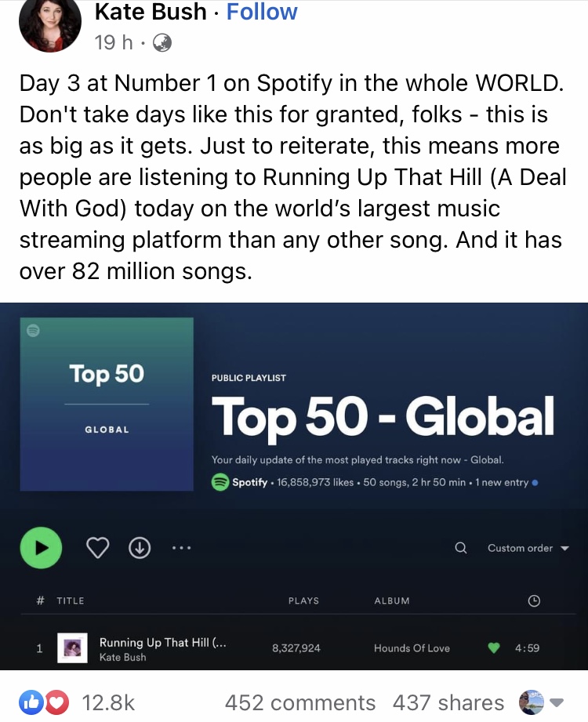The image size is (588, 722).
Task: Like the Top 50 Global playlist
Action: pyautogui.click(x=97, y=549)
